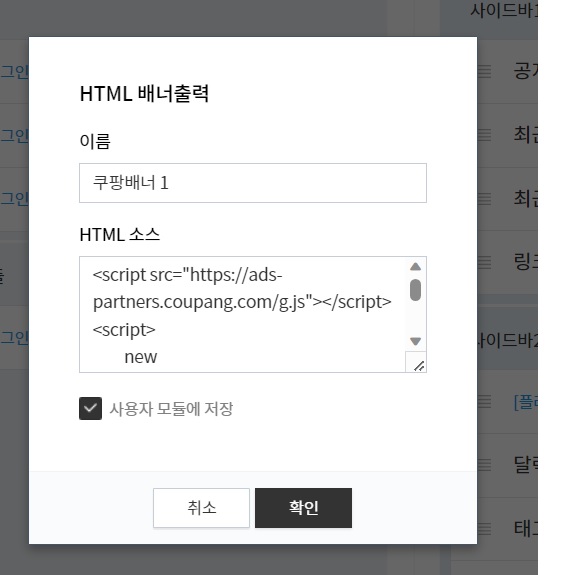The width and height of the screenshot is (584, 575).
Task: Click the textarea scrollbar thumb
Action: pyautogui.click(x=415, y=290)
